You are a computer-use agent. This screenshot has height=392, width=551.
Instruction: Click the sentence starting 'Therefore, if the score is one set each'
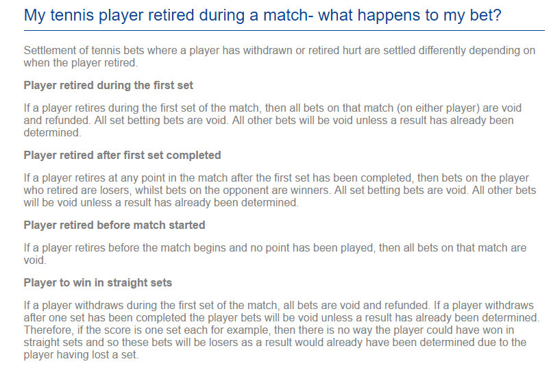point(275,342)
